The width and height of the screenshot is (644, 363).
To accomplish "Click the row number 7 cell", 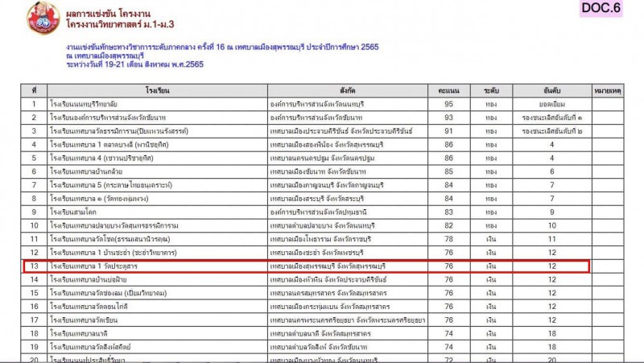I will click(x=34, y=185).
